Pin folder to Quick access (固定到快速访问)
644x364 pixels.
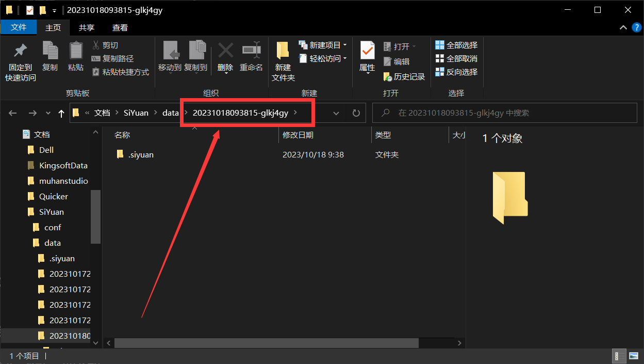[x=21, y=62]
